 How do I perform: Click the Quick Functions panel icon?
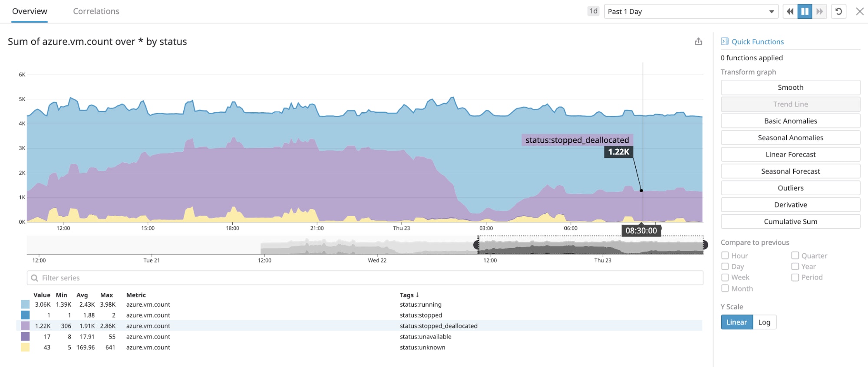pyautogui.click(x=724, y=42)
